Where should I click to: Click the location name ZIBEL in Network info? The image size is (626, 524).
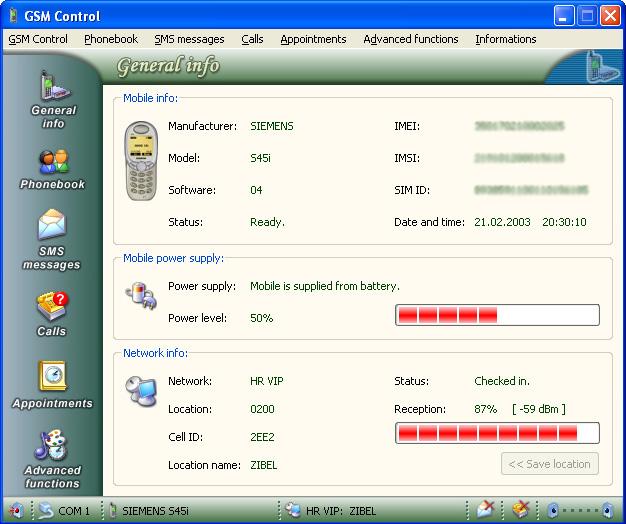[263, 465]
